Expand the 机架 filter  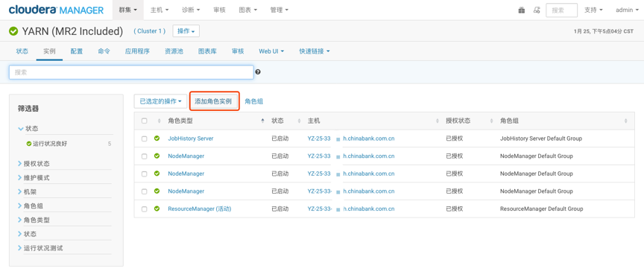click(x=27, y=191)
